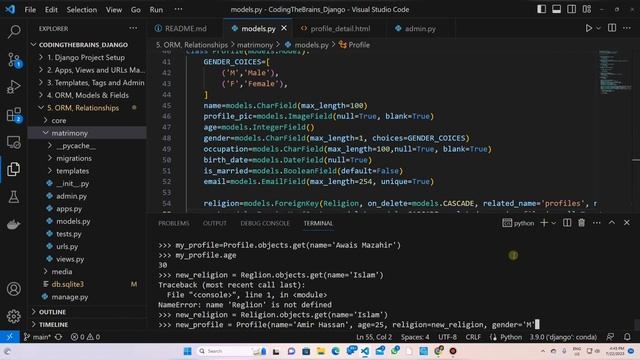
Task: Run the Python file with play button
Action: pyautogui.click(x=588, y=29)
